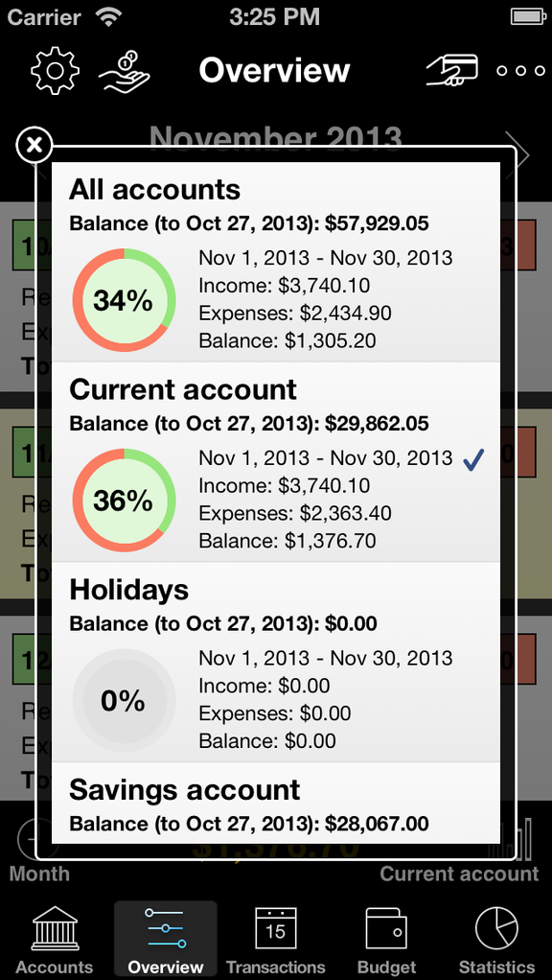Tap the hand holding credit card icon
The height and width of the screenshot is (980, 552).
452,70
